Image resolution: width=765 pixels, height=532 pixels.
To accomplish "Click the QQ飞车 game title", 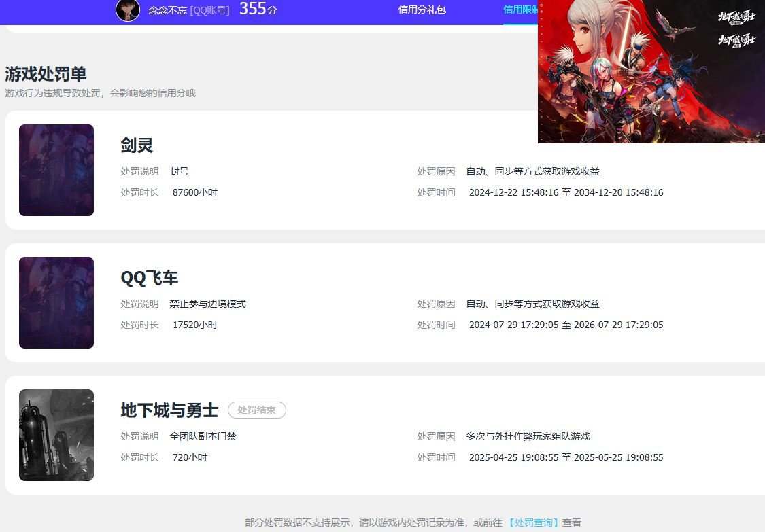I will tap(150, 277).
